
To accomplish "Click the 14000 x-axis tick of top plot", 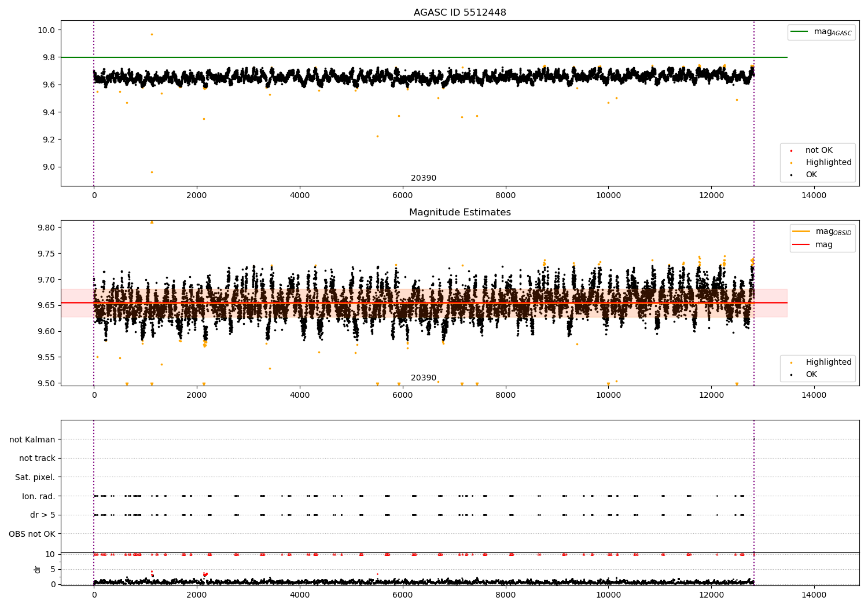I will coord(814,196).
